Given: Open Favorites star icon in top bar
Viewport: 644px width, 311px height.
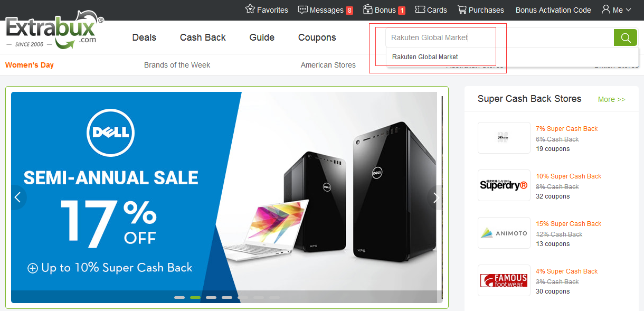Looking at the screenshot, I should (x=250, y=10).
